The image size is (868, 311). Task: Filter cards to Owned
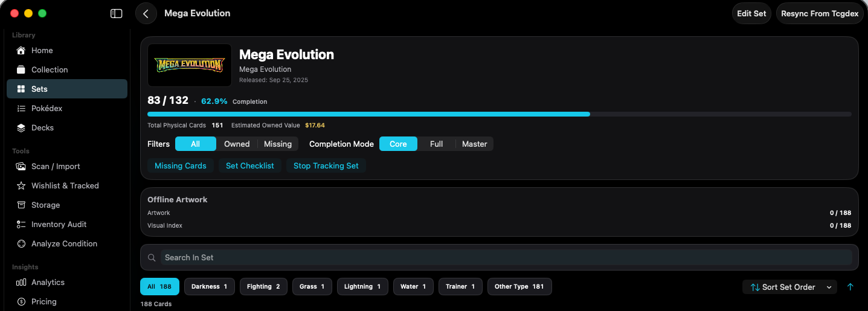237,144
